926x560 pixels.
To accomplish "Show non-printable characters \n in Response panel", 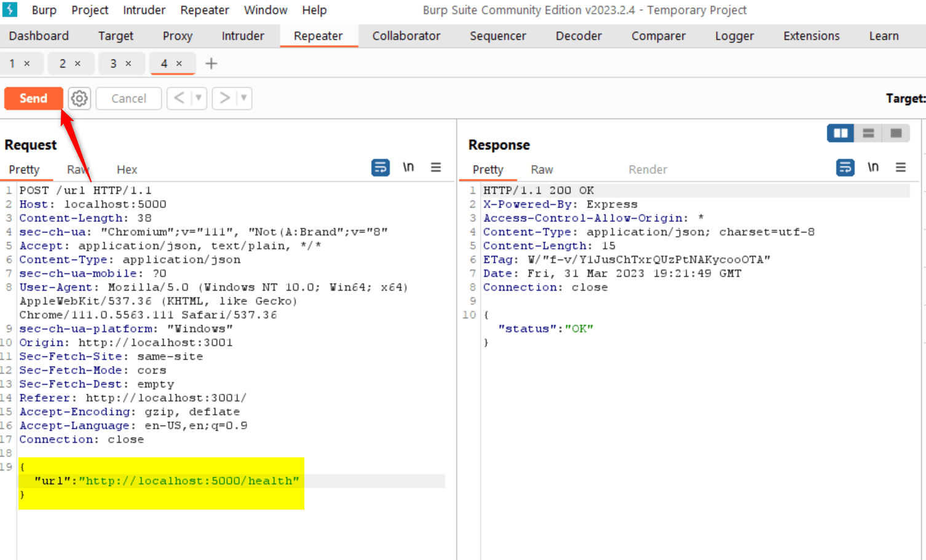I will click(873, 167).
